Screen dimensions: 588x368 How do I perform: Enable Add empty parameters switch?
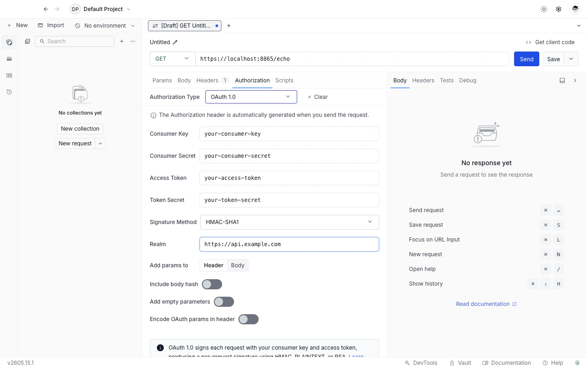[x=224, y=302]
